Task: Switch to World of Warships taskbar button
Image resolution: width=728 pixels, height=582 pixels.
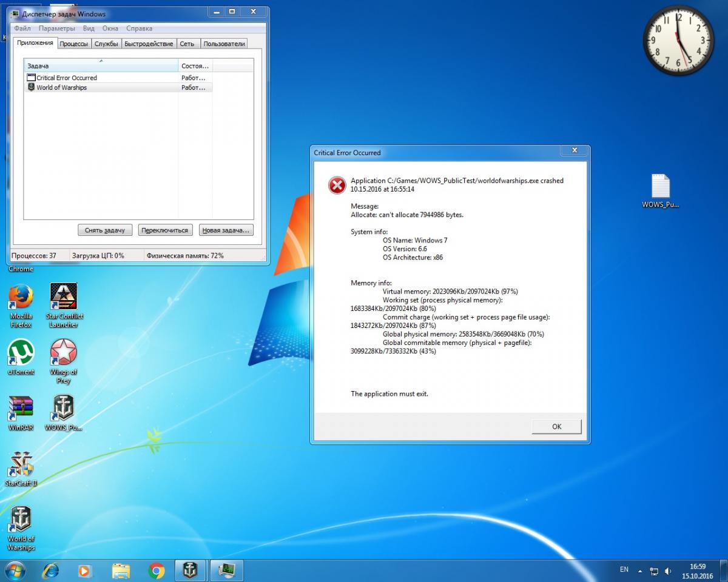Action: 190,570
